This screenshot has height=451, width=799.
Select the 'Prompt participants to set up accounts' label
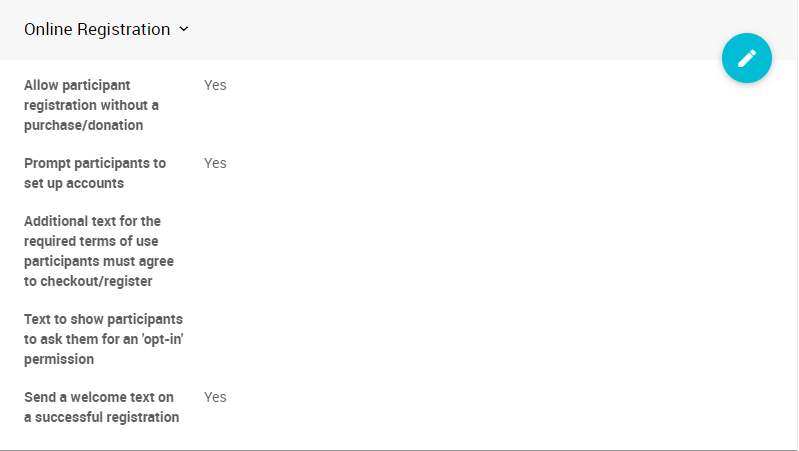pyautogui.click(x=95, y=173)
